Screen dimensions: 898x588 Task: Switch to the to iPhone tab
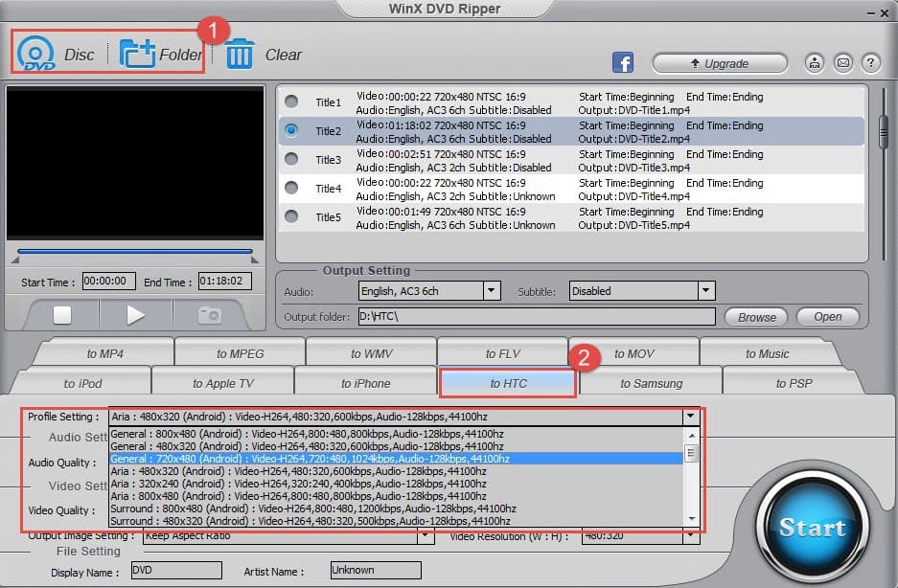coord(365,384)
